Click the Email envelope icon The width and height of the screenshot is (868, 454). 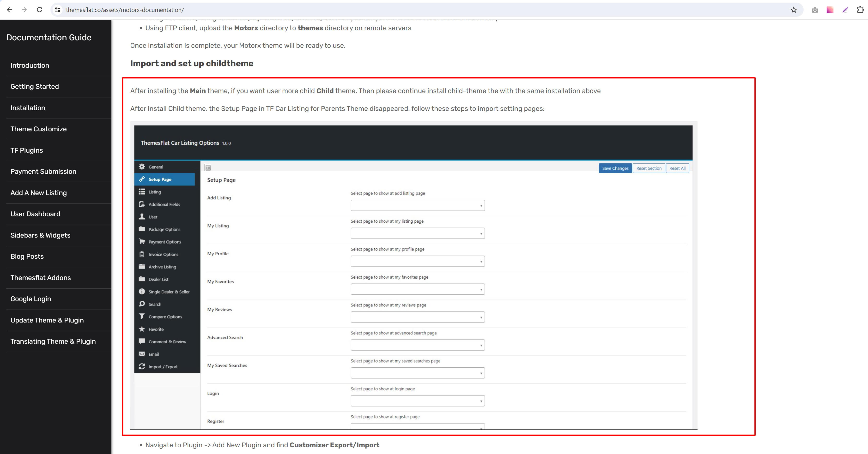[x=142, y=354]
